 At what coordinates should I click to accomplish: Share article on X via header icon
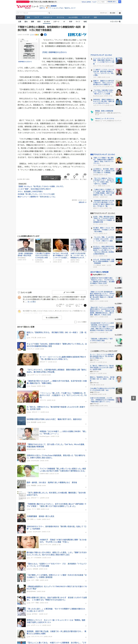coord(42,35)
